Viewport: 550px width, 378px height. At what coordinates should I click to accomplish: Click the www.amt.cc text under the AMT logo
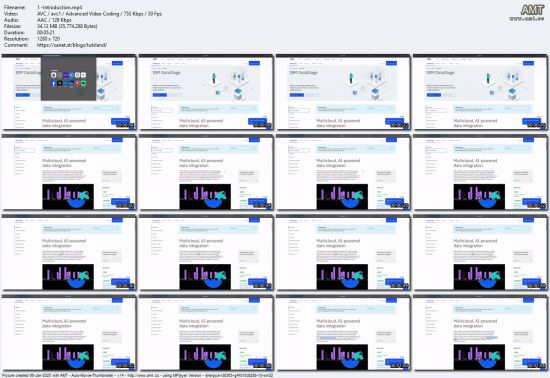(x=527, y=18)
